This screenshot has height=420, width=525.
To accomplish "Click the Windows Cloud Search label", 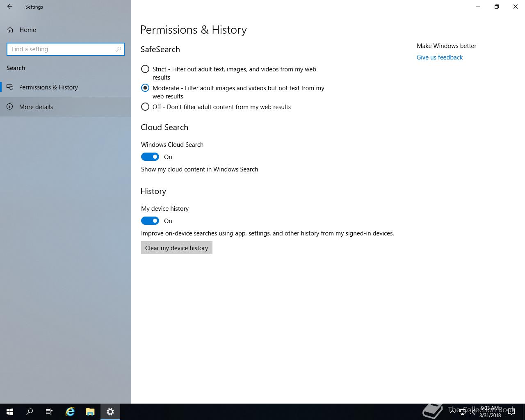I will (x=172, y=145).
